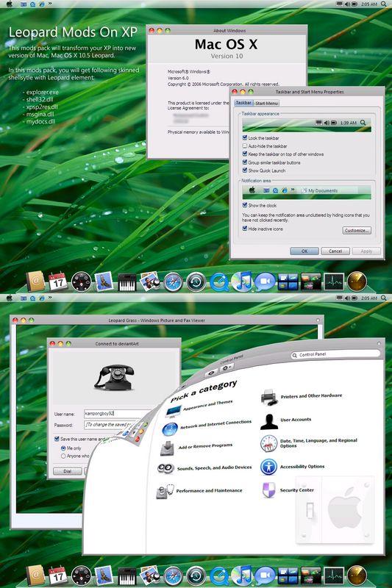Toggle Group similar taskbar buttons
392x588 pixels.
point(245,162)
